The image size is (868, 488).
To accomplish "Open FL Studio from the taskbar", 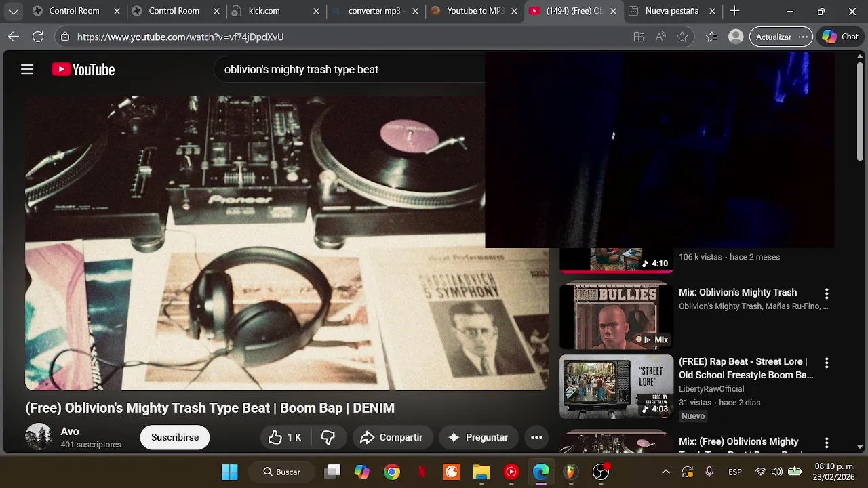I will tap(571, 472).
